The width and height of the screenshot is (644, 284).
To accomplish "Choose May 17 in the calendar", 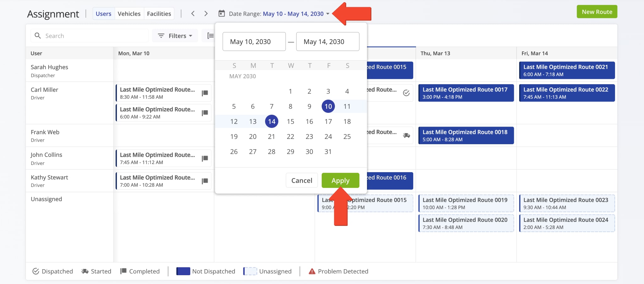I will 328,121.
